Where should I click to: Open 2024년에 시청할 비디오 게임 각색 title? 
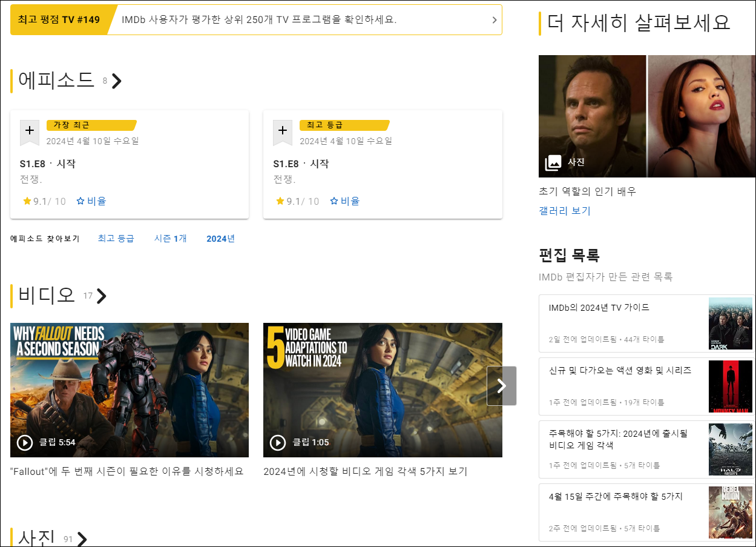(x=366, y=471)
